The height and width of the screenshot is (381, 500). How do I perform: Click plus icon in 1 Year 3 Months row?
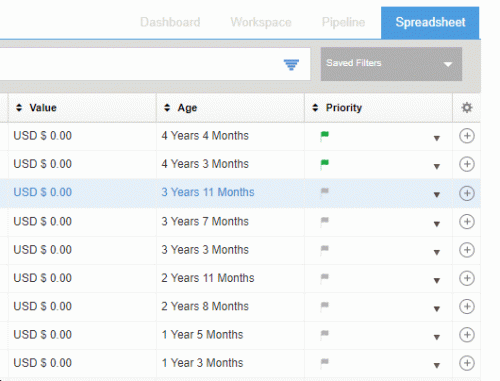467,363
